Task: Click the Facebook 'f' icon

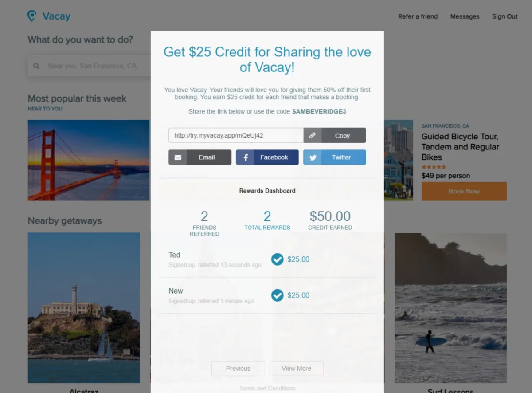Action: click(x=245, y=157)
